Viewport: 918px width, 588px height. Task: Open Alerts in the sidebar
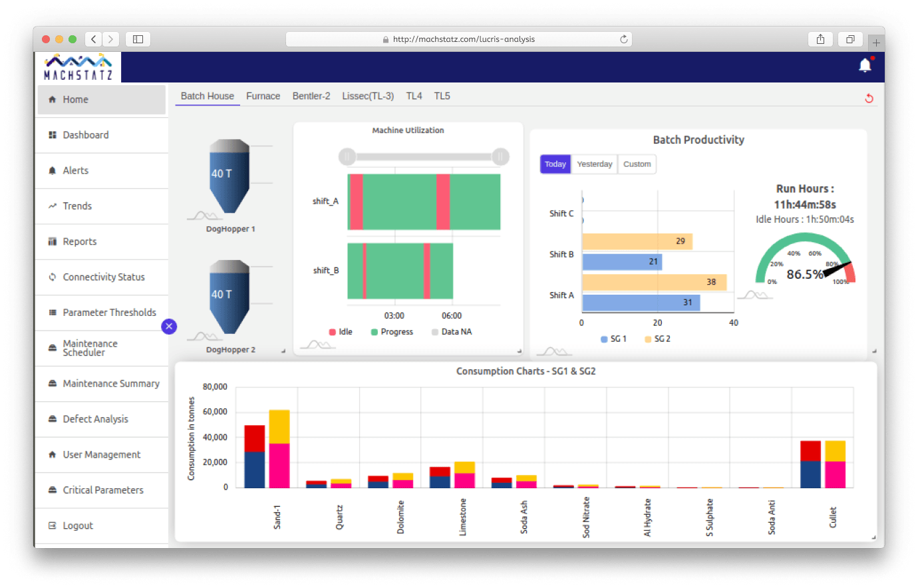(x=75, y=170)
